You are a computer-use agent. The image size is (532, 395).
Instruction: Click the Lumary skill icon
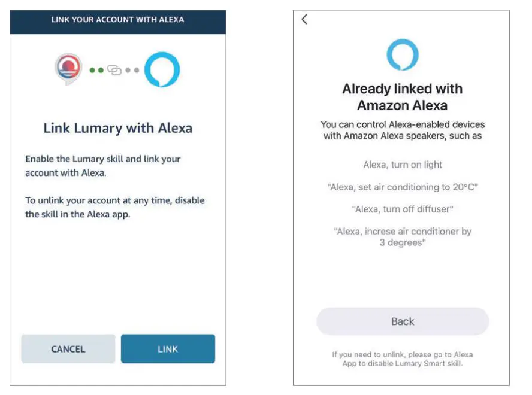click(69, 69)
